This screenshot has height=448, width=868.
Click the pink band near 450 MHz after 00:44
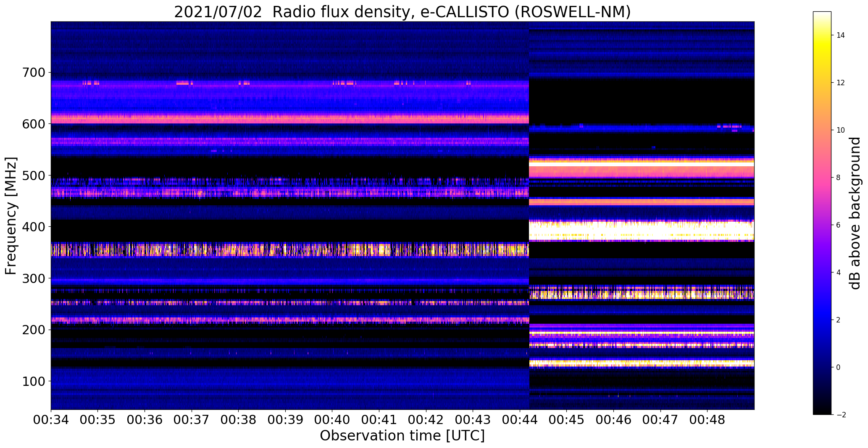point(642,202)
